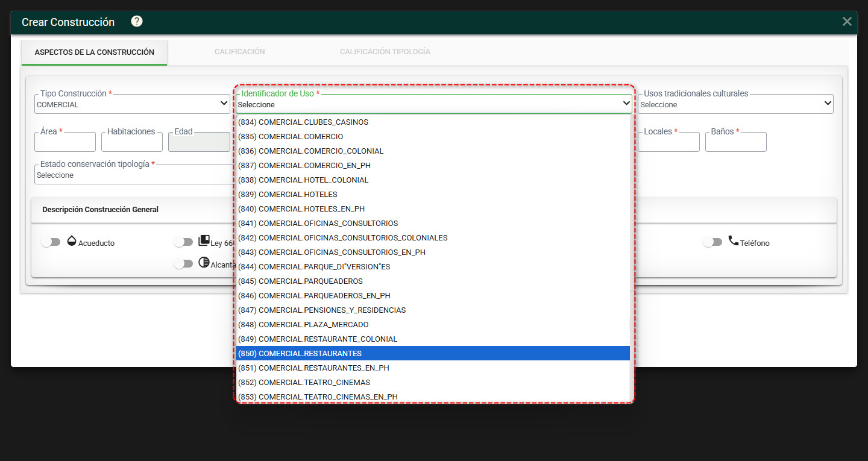Click the Acueducto water drop icon
The height and width of the screenshot is (461, 868).
click(72, 241)
